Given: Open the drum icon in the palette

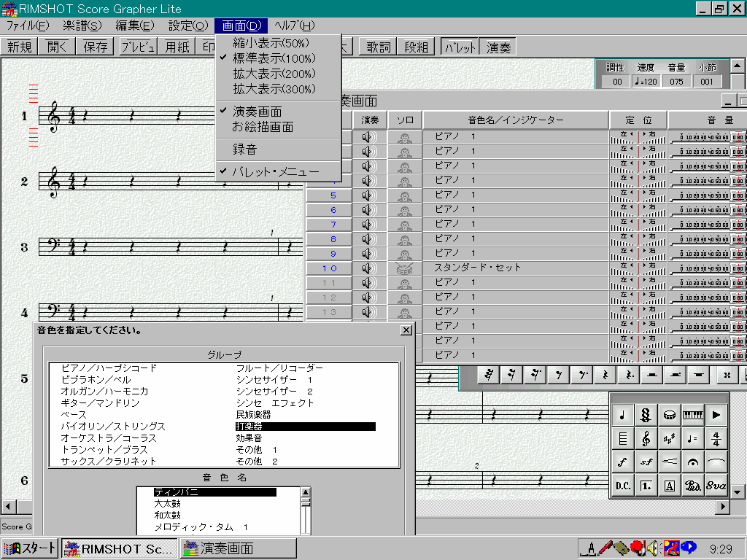Looking at the screenshot, I should 670,415.
